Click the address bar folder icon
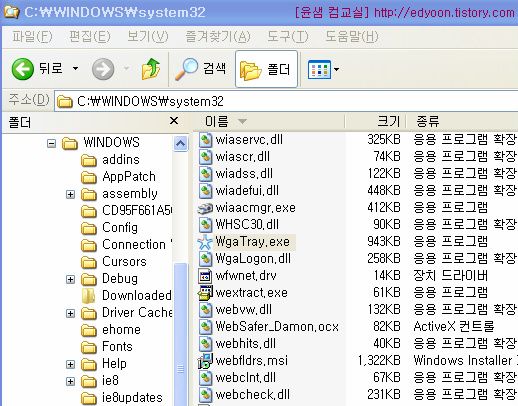This screenshot has width=518, height=406. click(x=65, y=102)
